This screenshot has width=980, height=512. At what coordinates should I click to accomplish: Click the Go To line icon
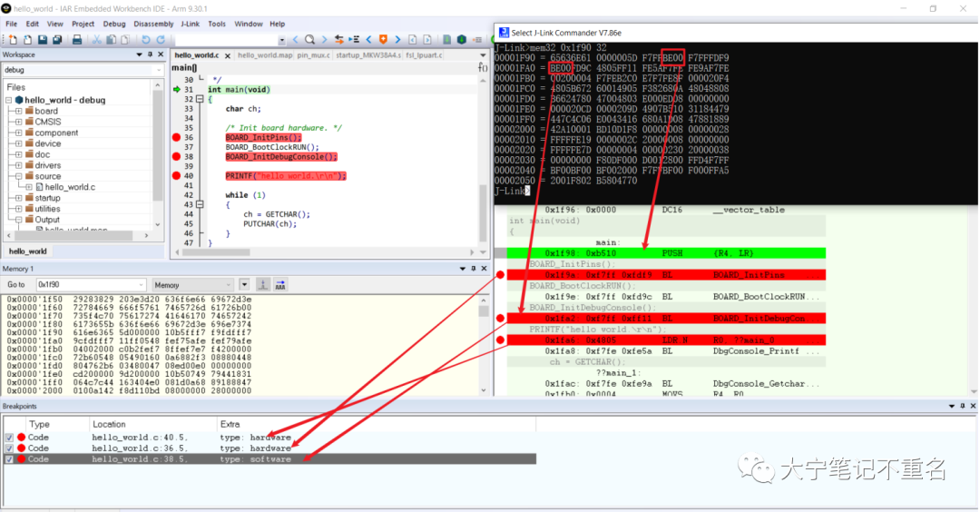[354, 39]
